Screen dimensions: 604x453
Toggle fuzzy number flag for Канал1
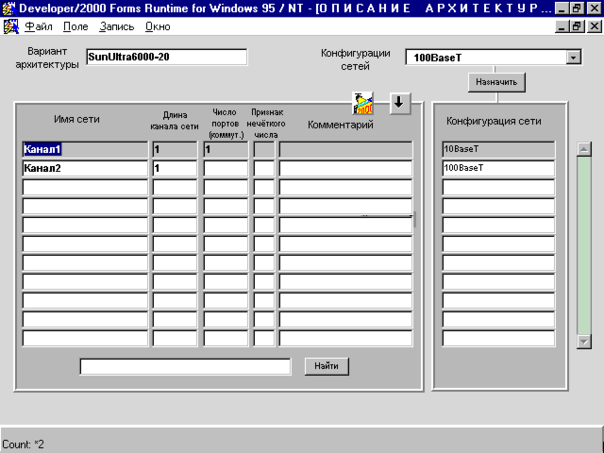264,149
